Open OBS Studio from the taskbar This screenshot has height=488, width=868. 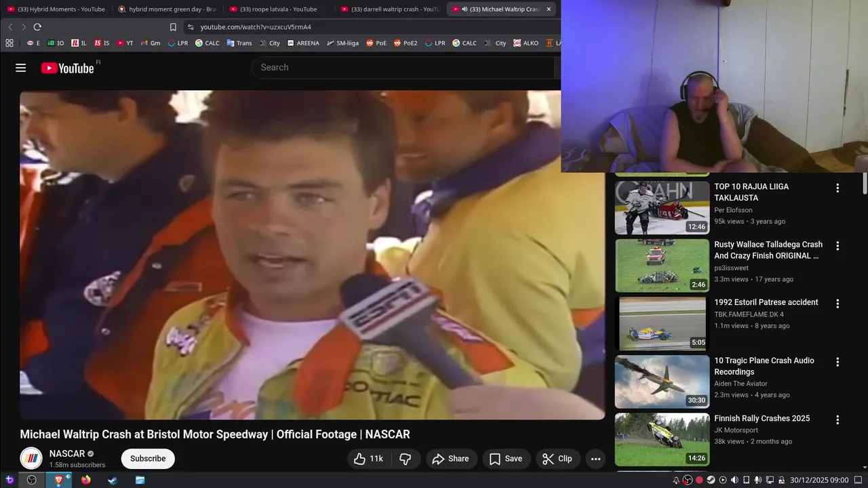(31, 480)
